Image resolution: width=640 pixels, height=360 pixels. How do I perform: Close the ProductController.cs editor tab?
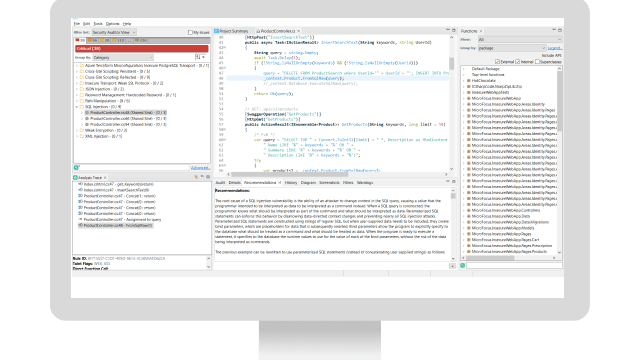click(299, 31)
